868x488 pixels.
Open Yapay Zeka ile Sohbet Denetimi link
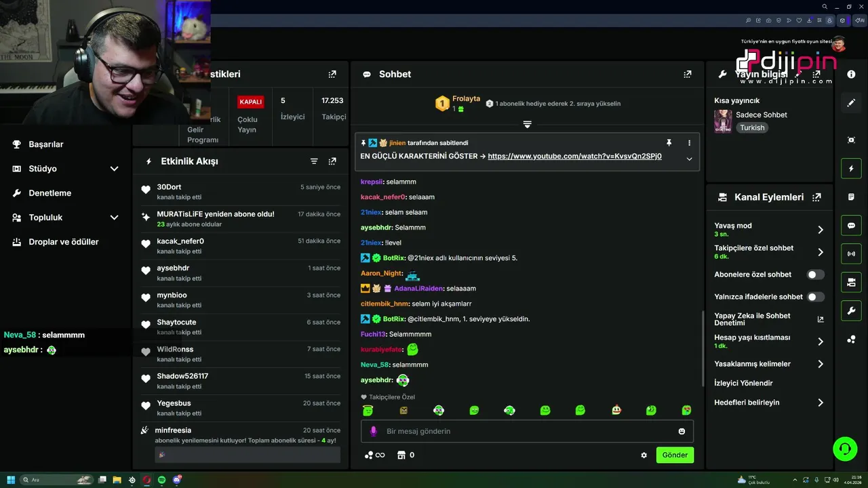click(x=769, y=319)
